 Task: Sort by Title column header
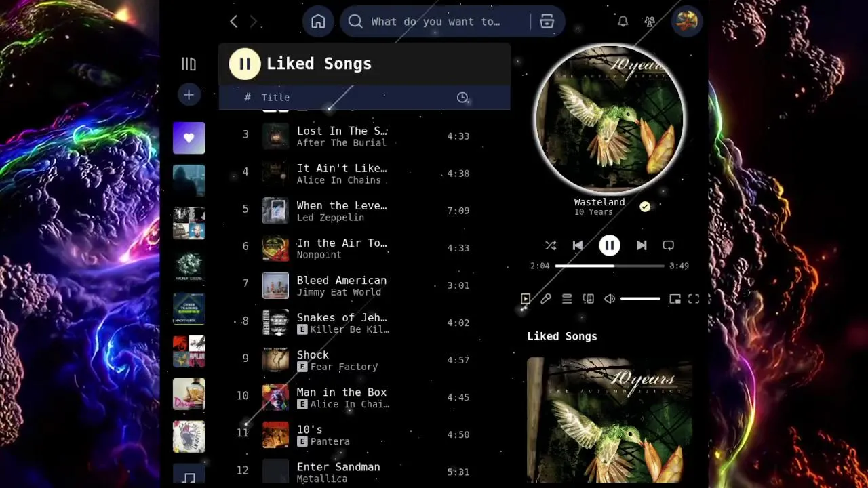tap(275, 98)
